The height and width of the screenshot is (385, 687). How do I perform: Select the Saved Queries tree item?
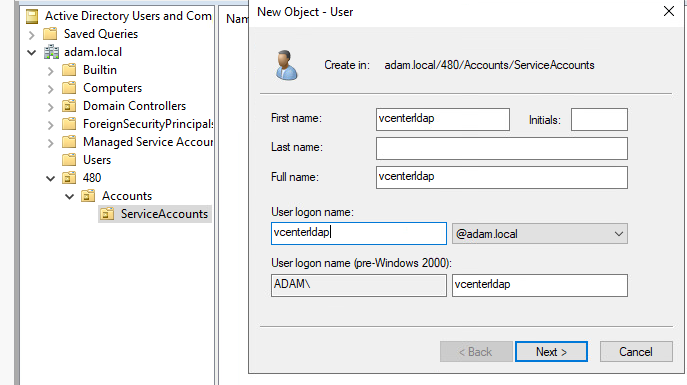click(x=101, y=34)
